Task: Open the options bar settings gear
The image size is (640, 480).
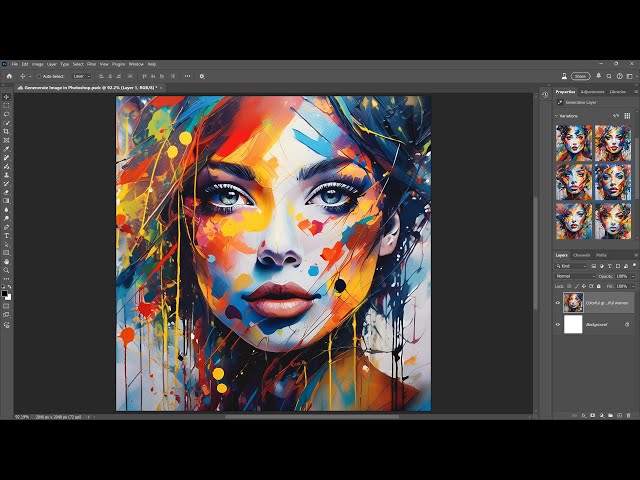Action: tap(202, 76)
